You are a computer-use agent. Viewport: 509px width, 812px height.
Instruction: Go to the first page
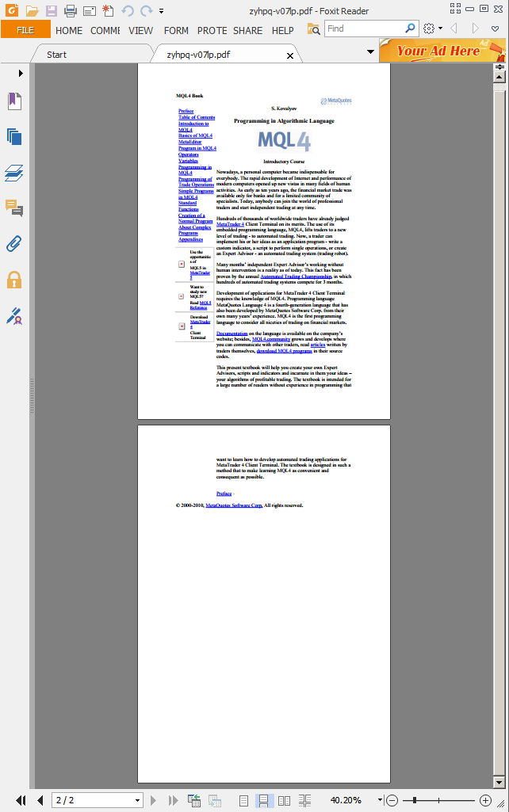[21, 800]
